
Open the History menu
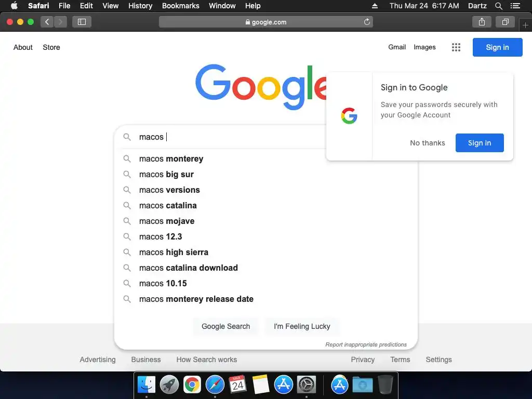140,6
